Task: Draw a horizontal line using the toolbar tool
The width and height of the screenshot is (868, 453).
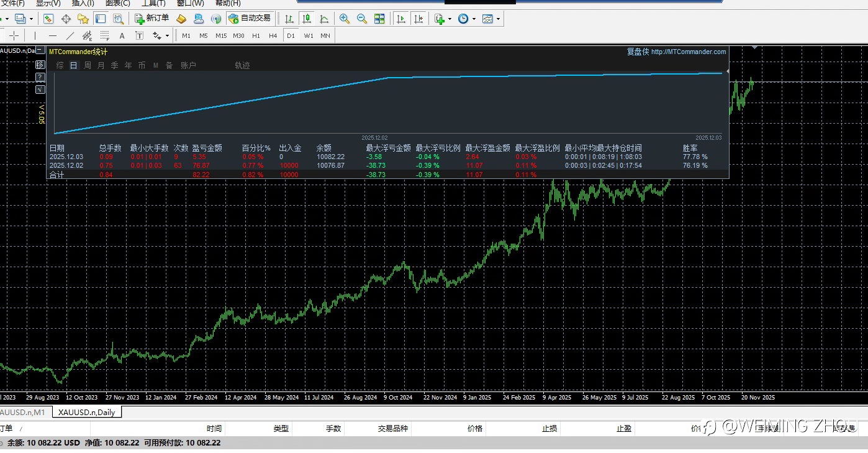Action: 52,35
